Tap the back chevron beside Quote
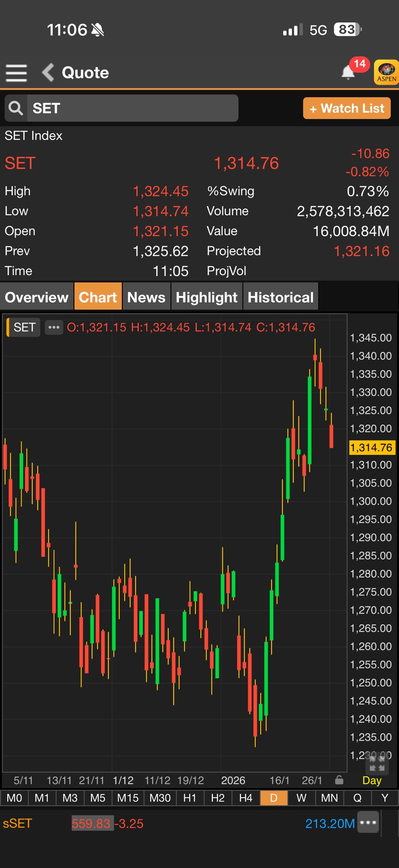399x868 pixels. pyautogui.click(x=48, y=73)
